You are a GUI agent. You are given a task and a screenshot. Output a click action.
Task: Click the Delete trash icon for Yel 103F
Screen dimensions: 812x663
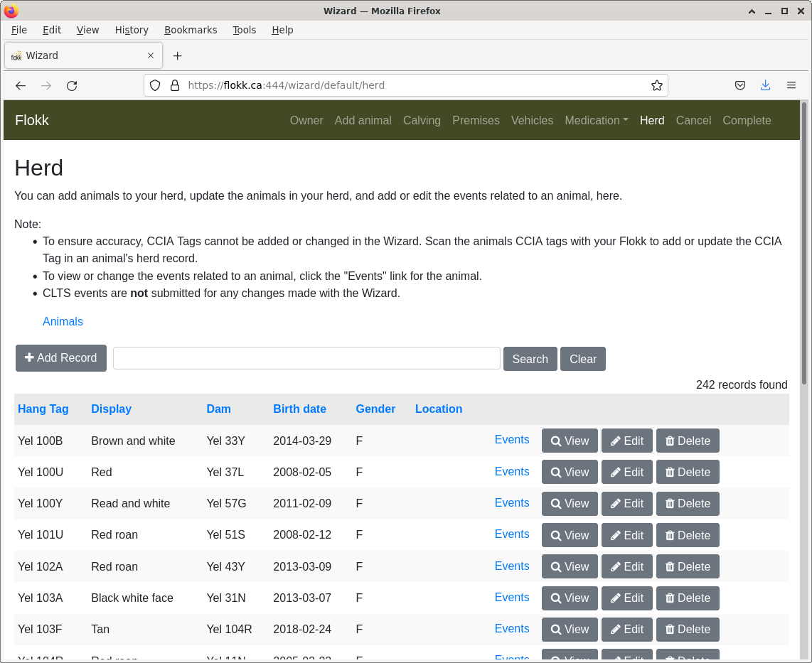click(669, 630)
